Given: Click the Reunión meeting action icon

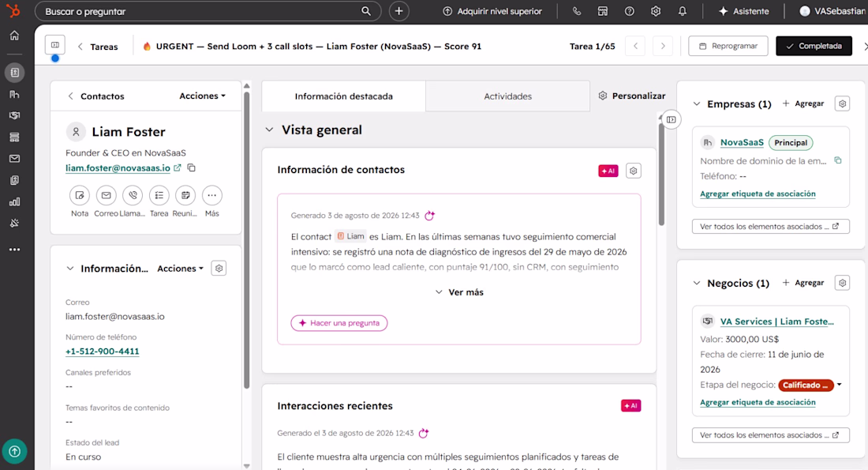Looking at the screenshot, I should 185,196.
